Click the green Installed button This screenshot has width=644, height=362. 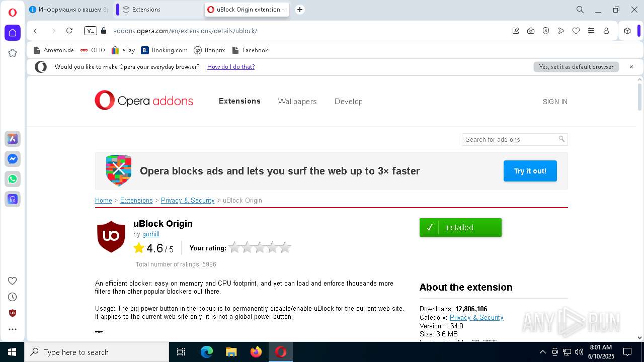[x=460, y=227]
